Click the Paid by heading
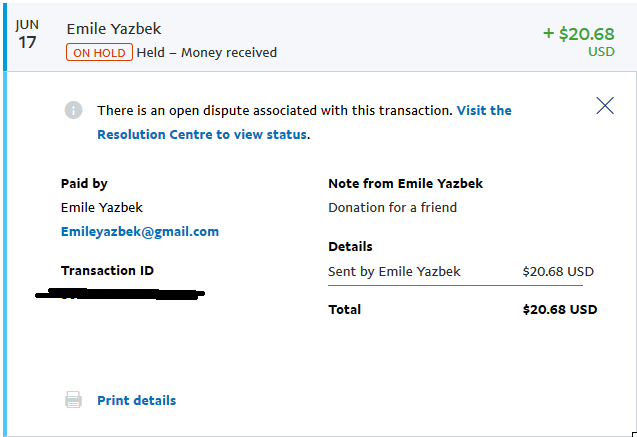Viewport: 637px width, 437px height. pyautogui.click(x=84, y=184)
